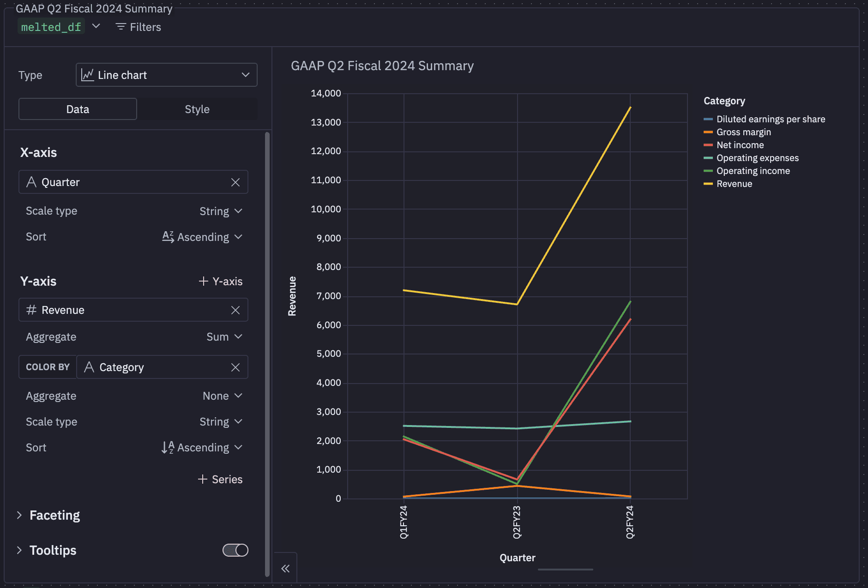This screenshot has height=588, width=868.
Task: Toggle the Tooltips switch
Action: pyautogui.click(x=235, y=550)
